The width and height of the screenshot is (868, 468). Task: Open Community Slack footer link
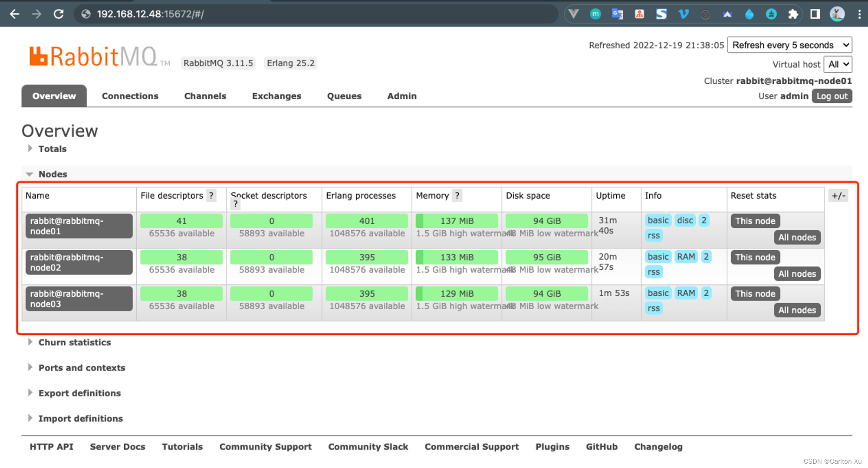pos(368,447)
